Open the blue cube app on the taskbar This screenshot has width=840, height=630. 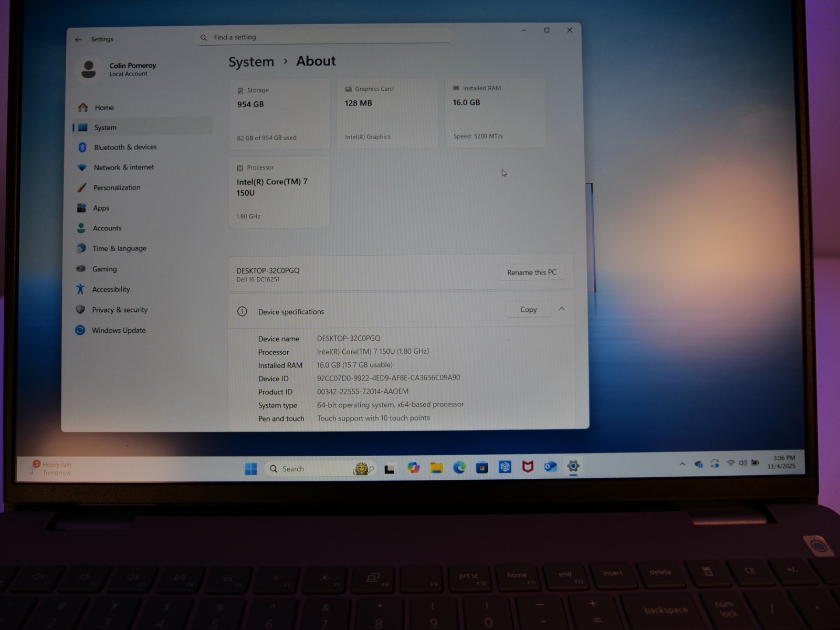(x=505, y=467)
